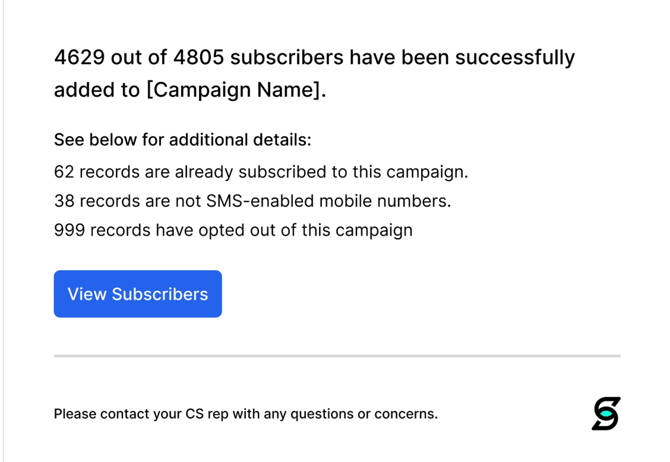Click the number 62 in the details
This screenshot has width=670, height=462.
(64, 172)
